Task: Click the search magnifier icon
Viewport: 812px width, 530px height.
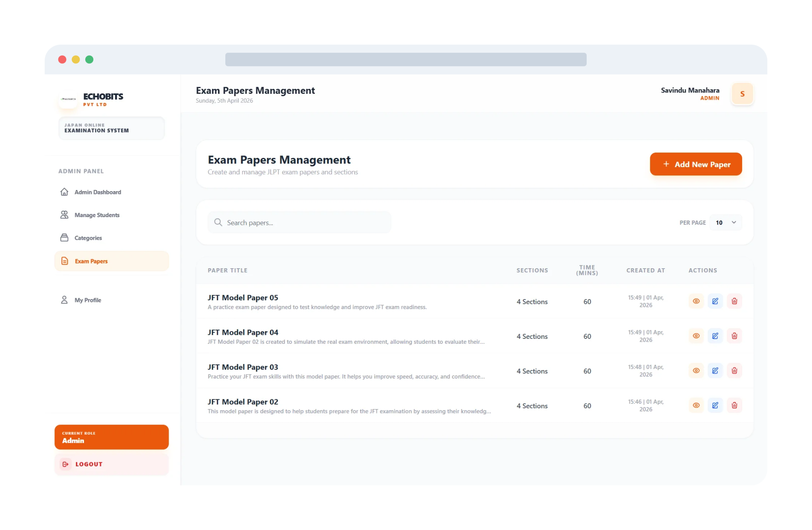Action: [218, 222]
